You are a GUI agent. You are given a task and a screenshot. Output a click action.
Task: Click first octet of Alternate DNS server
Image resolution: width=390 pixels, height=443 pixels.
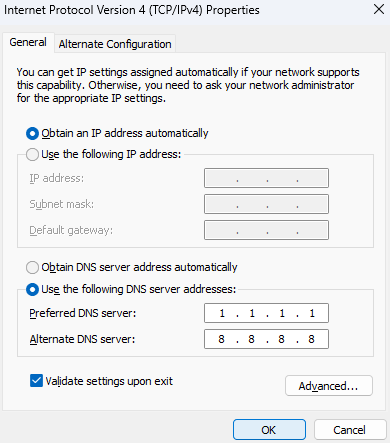pyautogui.click(x=221, y=339)
